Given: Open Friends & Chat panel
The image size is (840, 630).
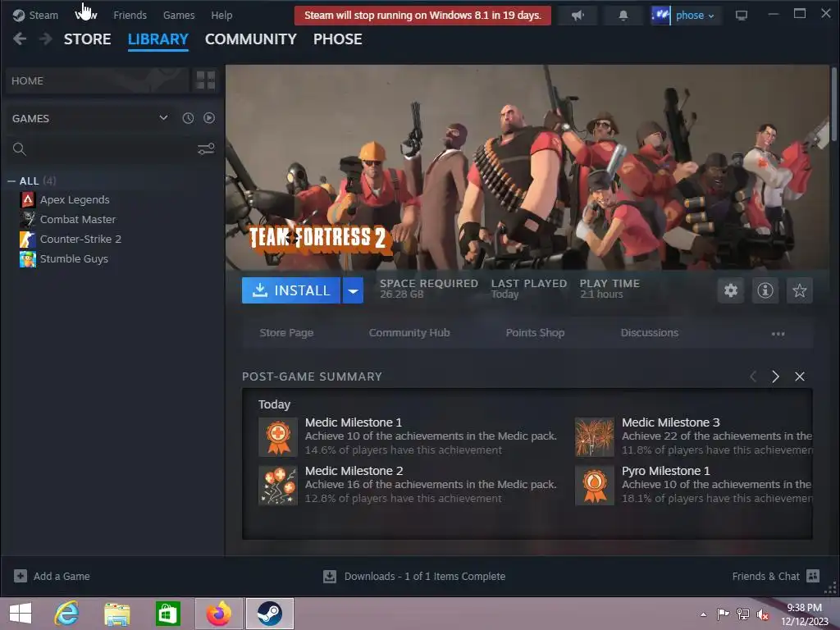Looking at the screenshot, I should pos(775,576).
